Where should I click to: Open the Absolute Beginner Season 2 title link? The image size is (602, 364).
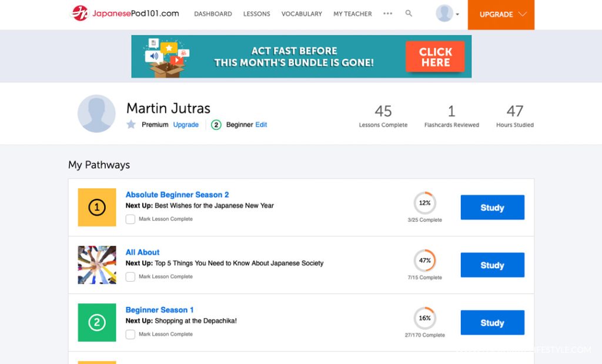(178, 195)
